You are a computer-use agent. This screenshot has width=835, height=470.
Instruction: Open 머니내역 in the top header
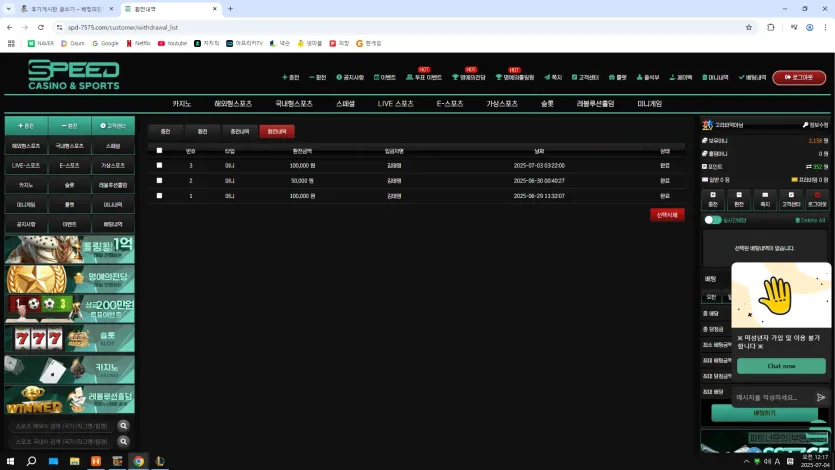click(715, 77)
